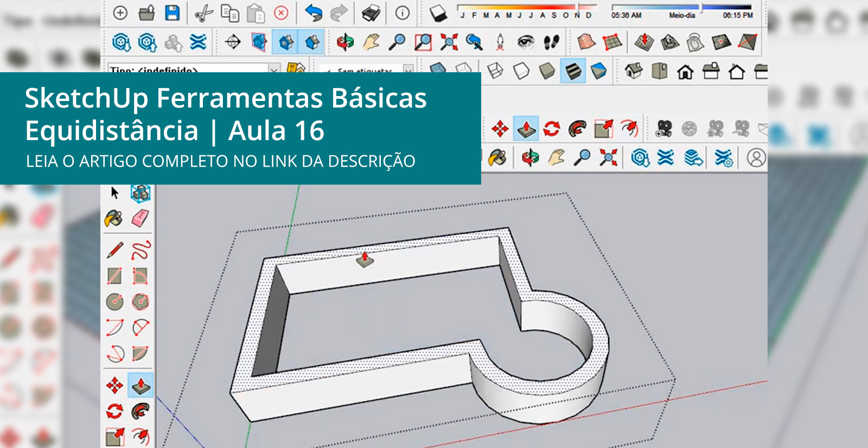Viewport: 868px width, 448px height.
Task: Toggle display of section planes
Action: click(x=259, y=42)
